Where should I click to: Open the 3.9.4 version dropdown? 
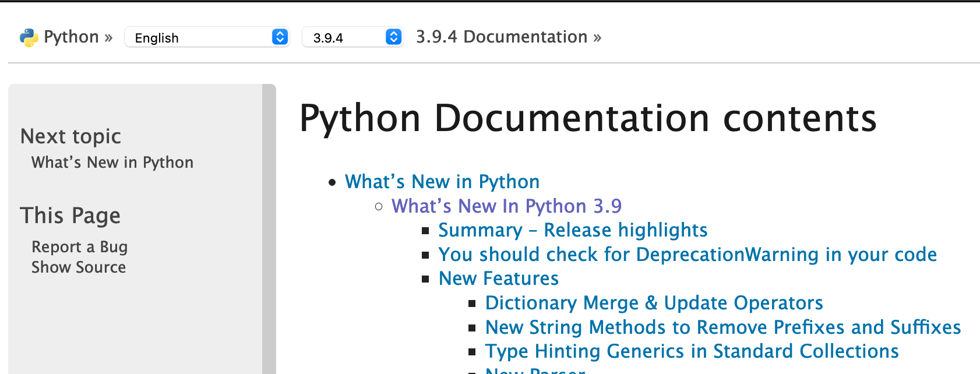coord(352,37)
